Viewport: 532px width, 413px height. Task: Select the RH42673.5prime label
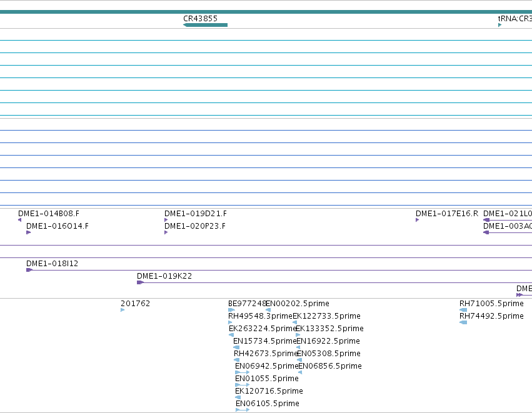click(266, 354)
